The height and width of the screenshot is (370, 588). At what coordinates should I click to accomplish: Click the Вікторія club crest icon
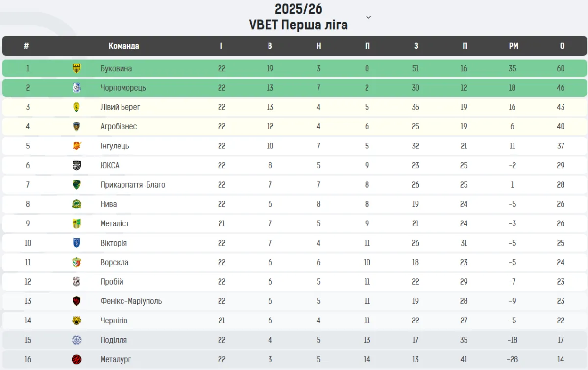tap(76, 243)
